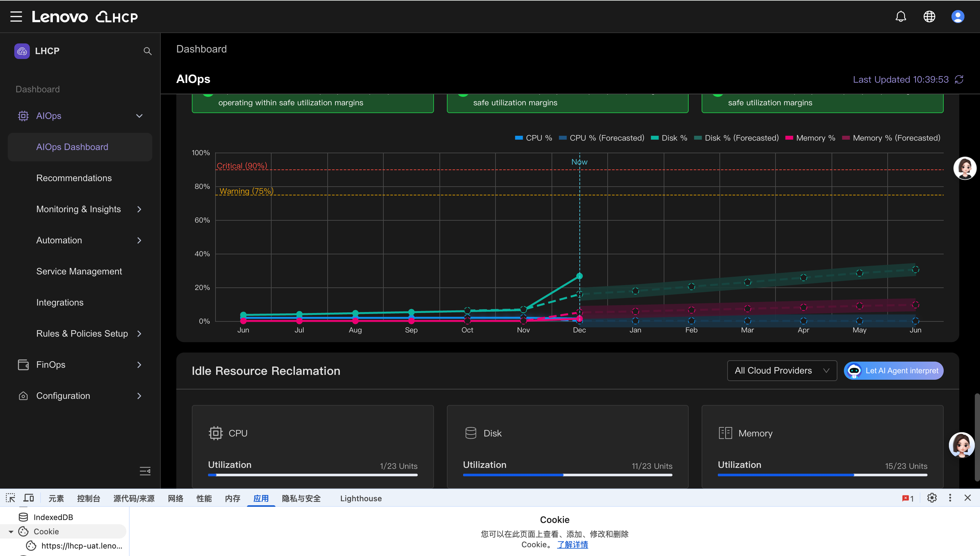Click the AI robot icon

(x=854, y=371)
